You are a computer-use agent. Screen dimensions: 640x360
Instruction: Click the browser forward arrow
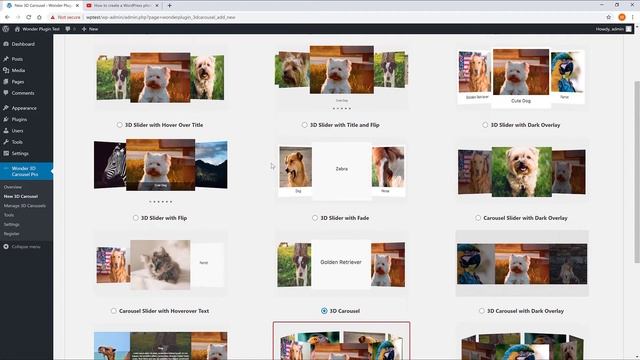[x=18, y=17]
